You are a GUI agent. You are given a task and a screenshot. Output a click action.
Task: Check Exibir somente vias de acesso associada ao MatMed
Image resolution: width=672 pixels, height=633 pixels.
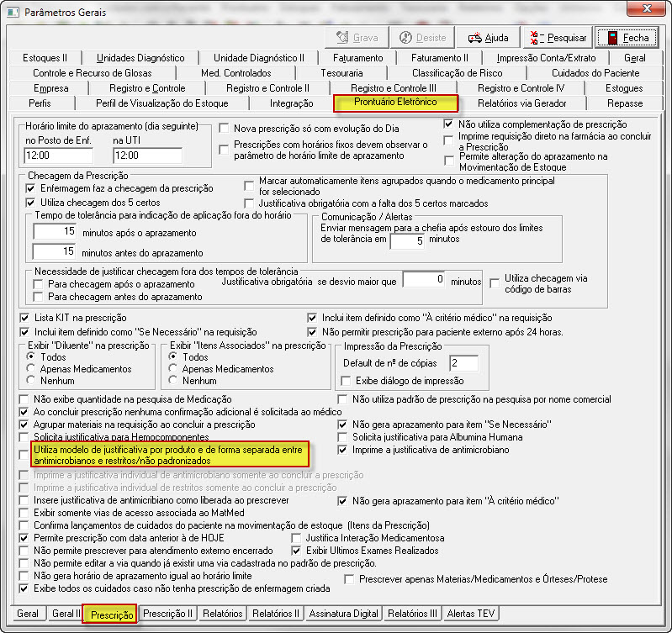[24, 513]
